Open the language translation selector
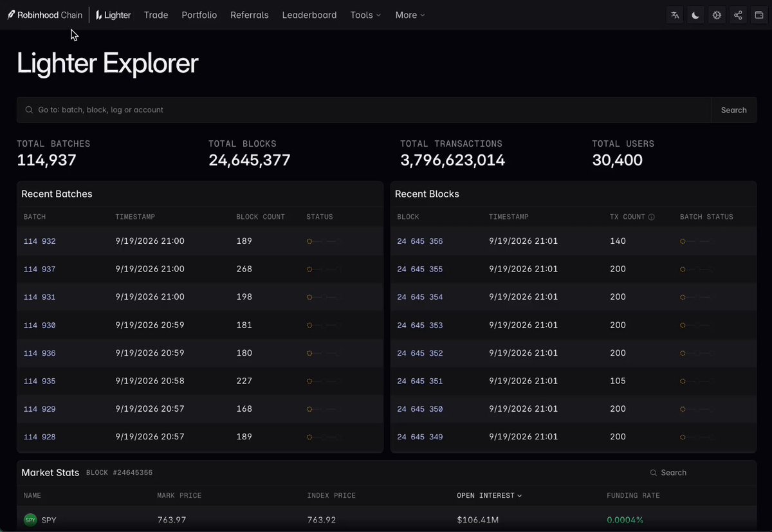Screen dimensions: 772x532 click(x=675, y=15)
